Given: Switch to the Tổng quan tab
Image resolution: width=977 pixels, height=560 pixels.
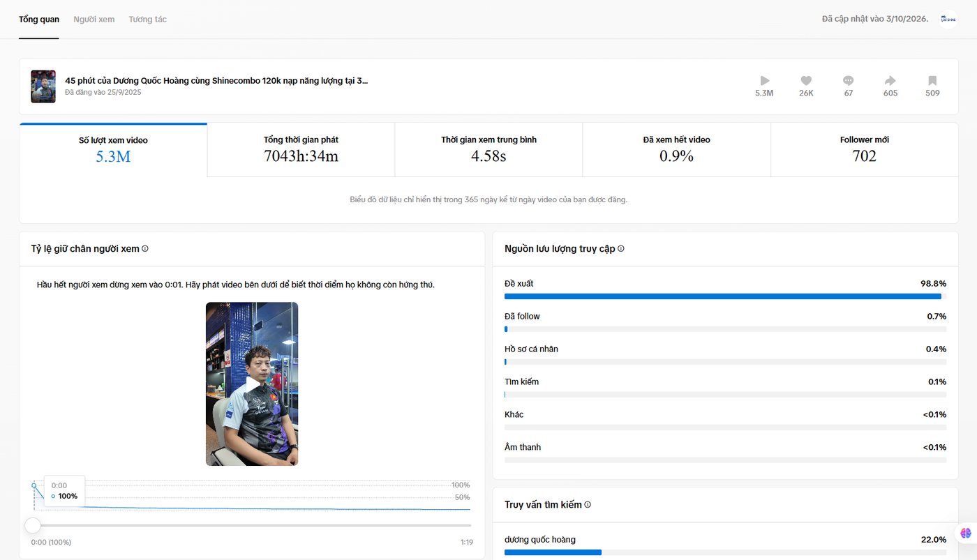Looking at the screenshot, I should [39, 20].
